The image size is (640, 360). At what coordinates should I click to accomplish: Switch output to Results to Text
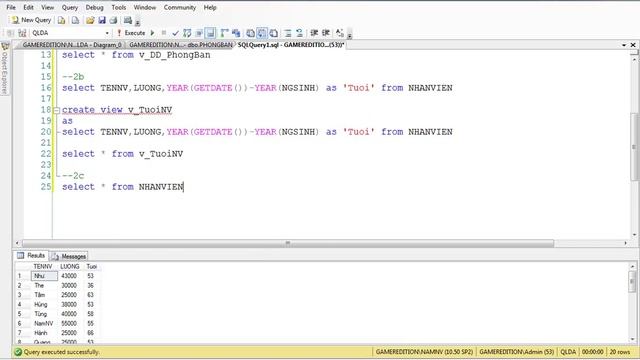(x=250, y=33)
